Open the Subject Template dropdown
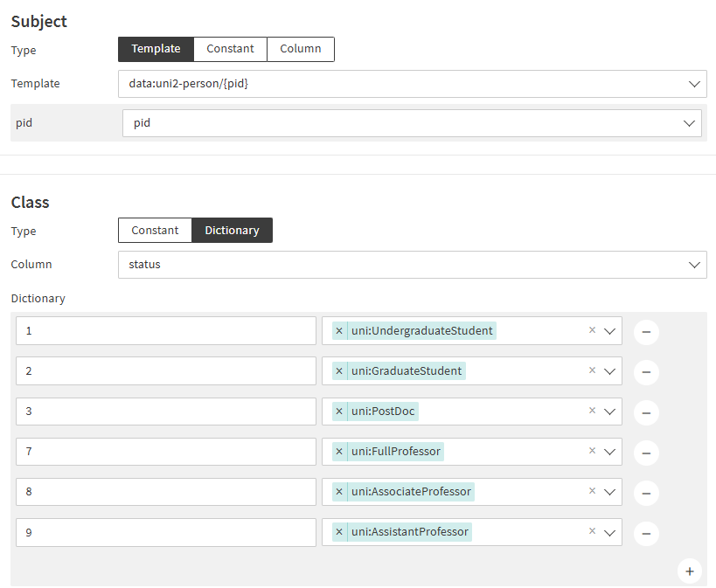The image size is (716, 588). tap(695, 84)
